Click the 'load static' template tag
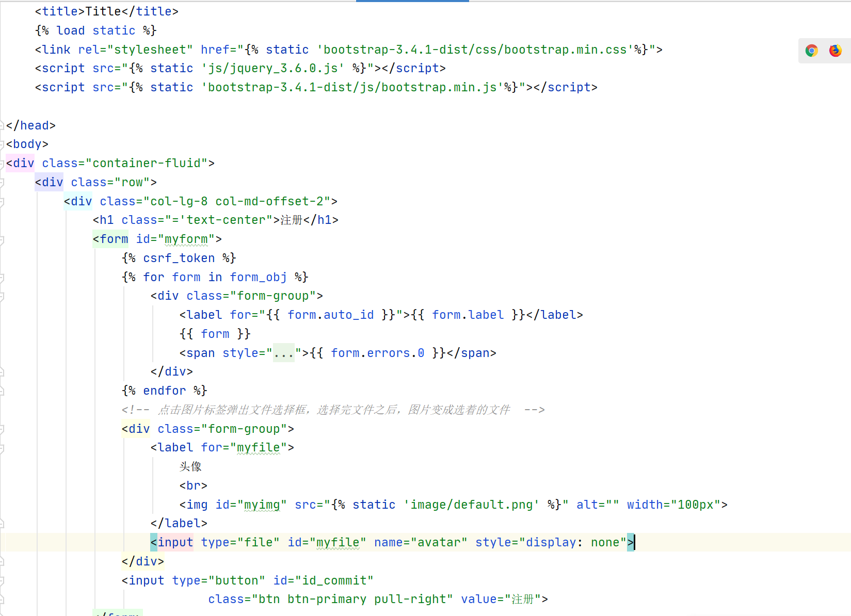This screenshot has height=616, width=851. click(96, 30)
